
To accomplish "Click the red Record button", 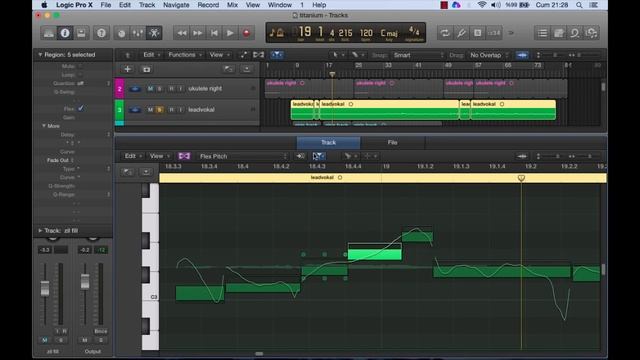I will (247, 33).
